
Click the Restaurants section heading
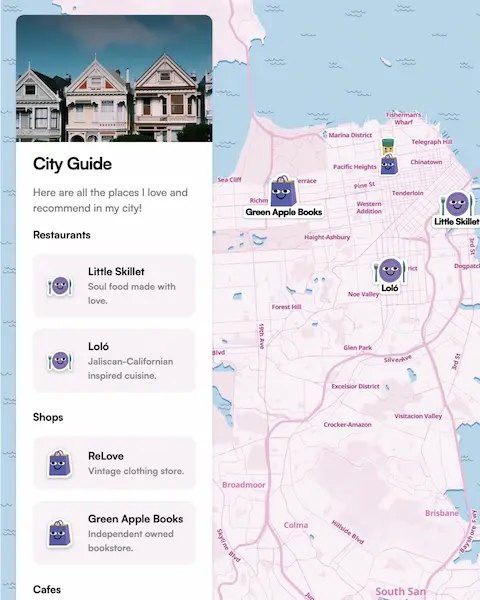click(x=62, y=235)
